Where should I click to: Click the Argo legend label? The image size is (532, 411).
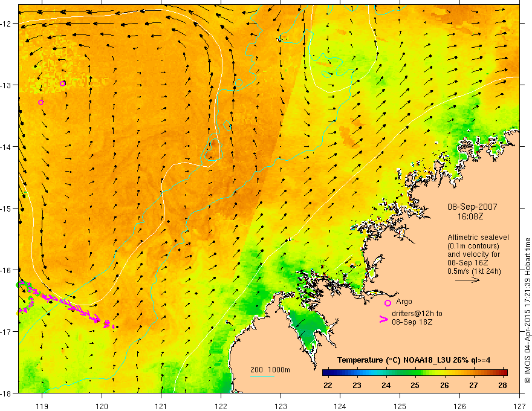(404, 302)
